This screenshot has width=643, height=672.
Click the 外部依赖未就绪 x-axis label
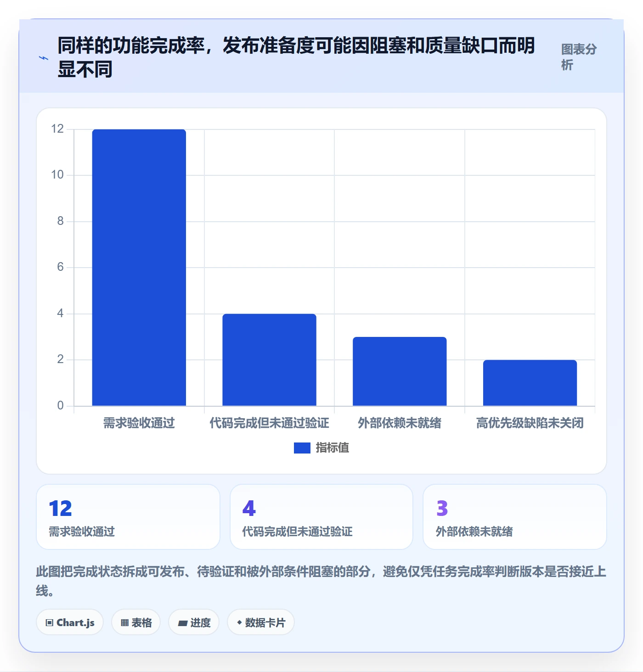(400, 423)
